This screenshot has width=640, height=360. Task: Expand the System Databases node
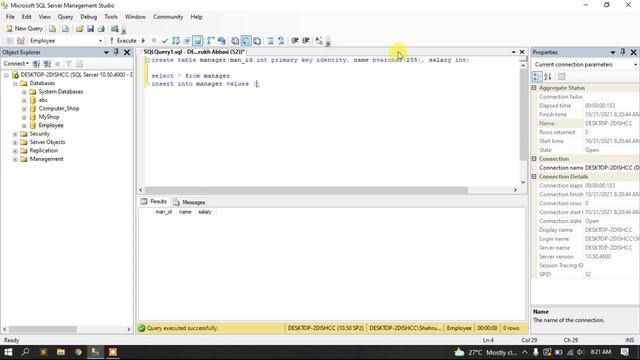24,92
